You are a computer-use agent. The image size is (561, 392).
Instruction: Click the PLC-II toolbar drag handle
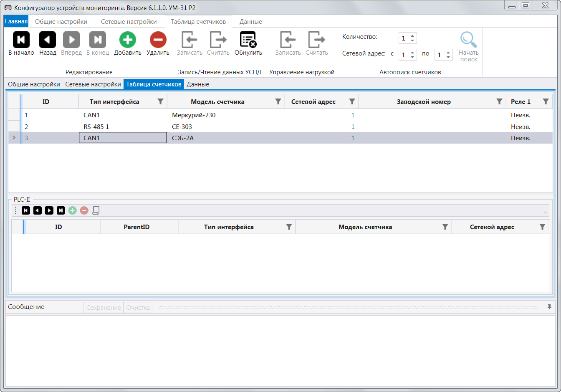[x=15, y=210]
